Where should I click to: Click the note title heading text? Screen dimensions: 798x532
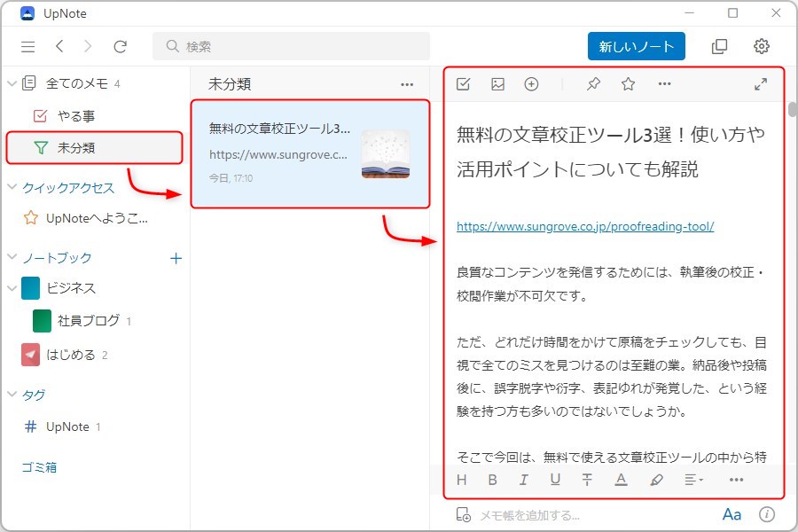[611, 152]
